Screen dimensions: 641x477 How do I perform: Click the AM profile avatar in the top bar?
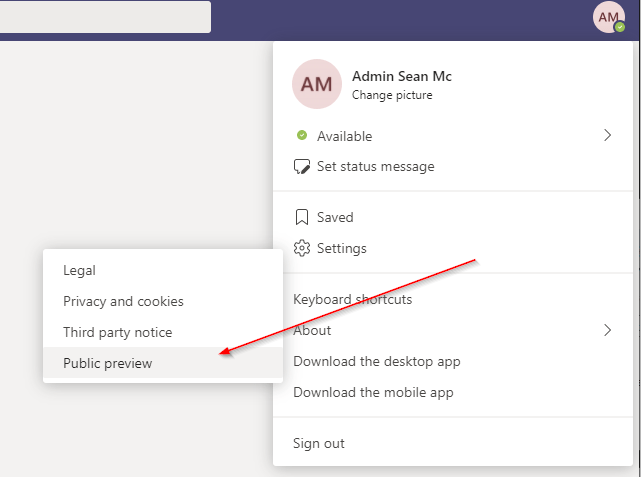pos(608,17)
